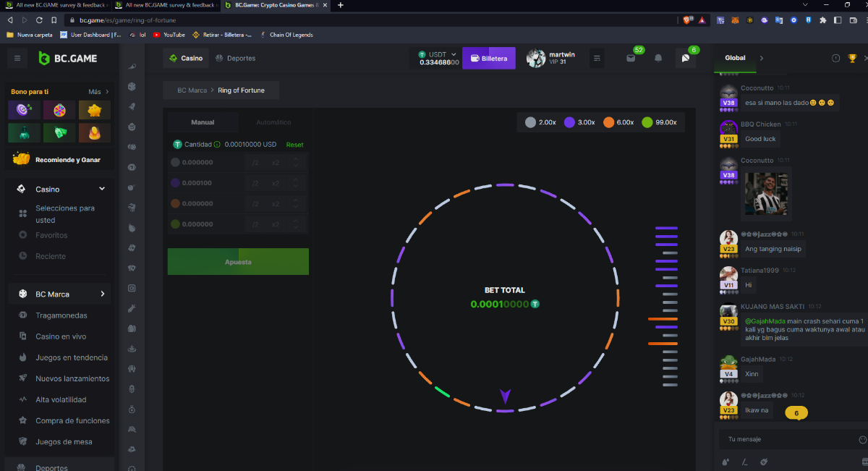The image size is (868, 471).
Task: Expand the USDT currency dropdown
Action: [454, 54]
